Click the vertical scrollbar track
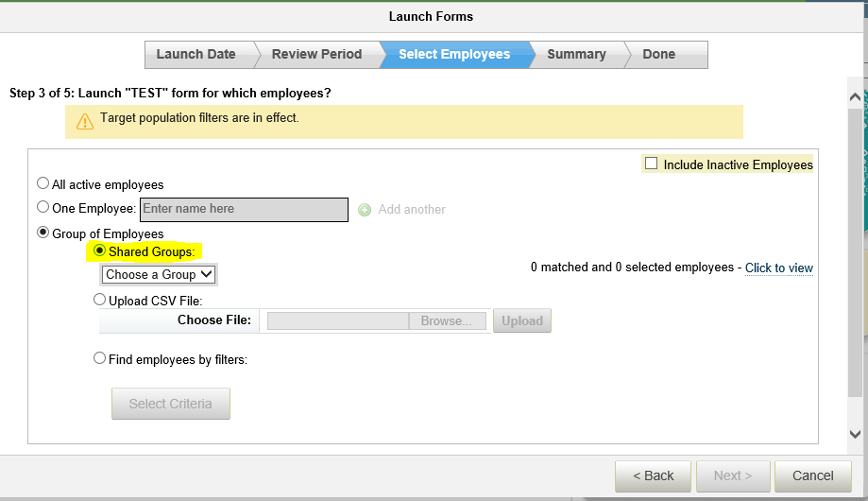Image resolution: width=868 pixels, height=501 pixels. [855, 252]
